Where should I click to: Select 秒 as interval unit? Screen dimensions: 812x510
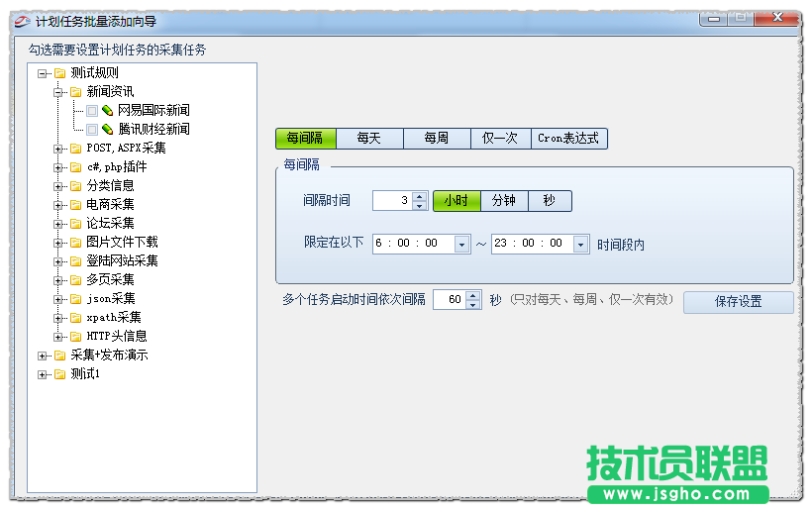[550, 201]
